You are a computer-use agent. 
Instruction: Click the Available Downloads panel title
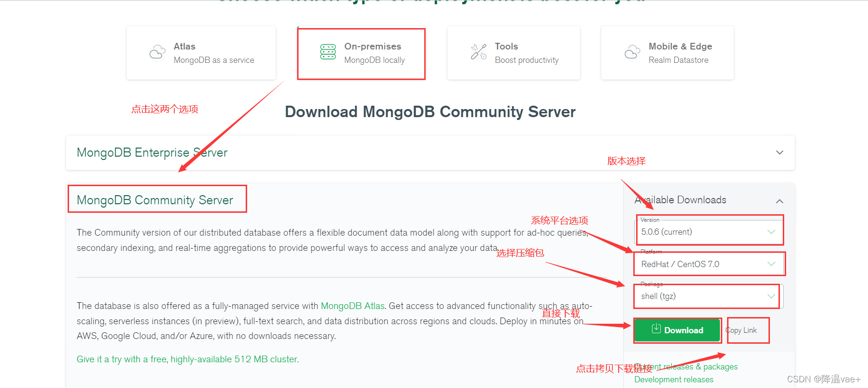pos(680,200)
